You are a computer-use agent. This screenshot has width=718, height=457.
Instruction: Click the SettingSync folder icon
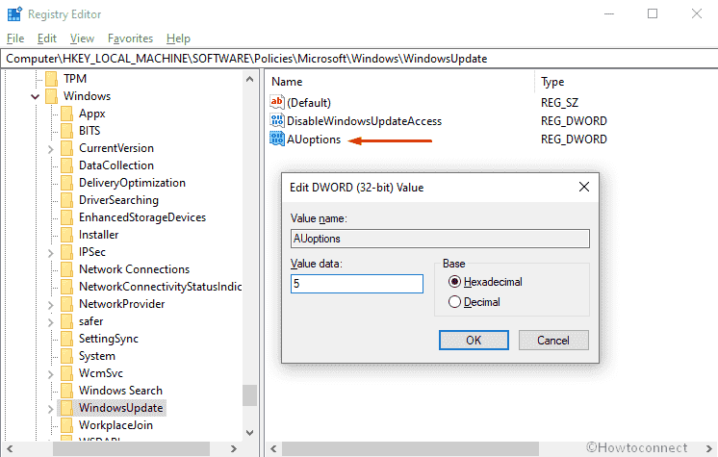click(67, 339)
